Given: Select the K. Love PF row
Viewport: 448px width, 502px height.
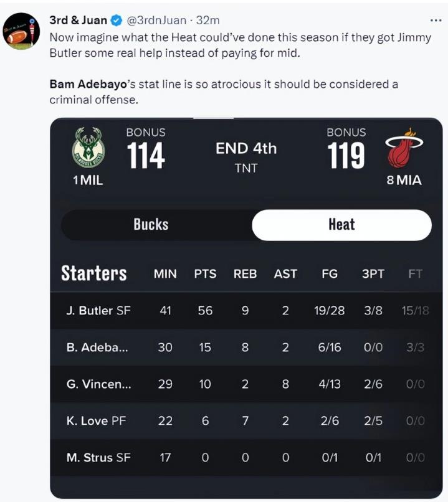Looking at the screenshot, I should (246, 420).
